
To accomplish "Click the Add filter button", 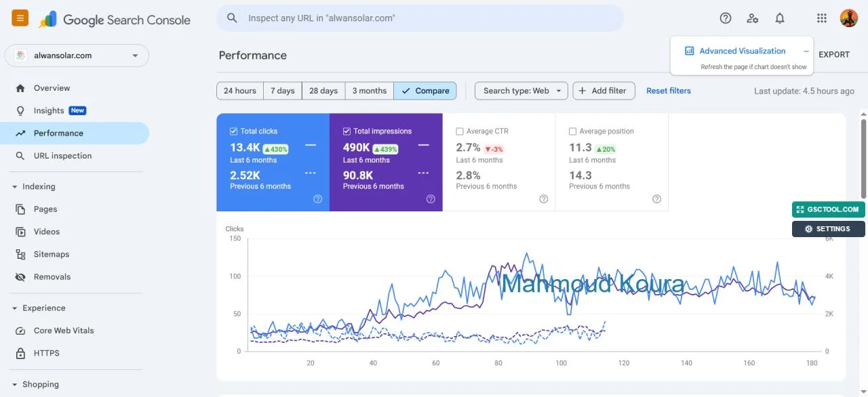I will (x=604, y=91).
